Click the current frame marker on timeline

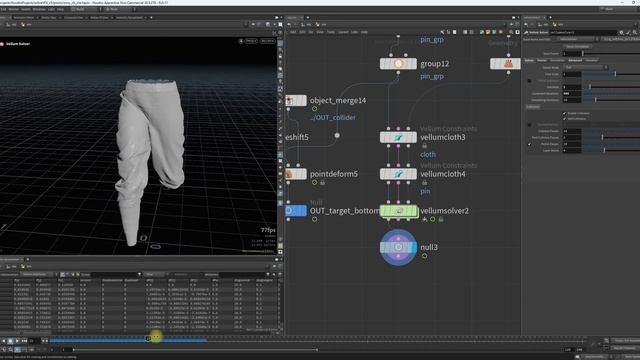pos(148,338)
